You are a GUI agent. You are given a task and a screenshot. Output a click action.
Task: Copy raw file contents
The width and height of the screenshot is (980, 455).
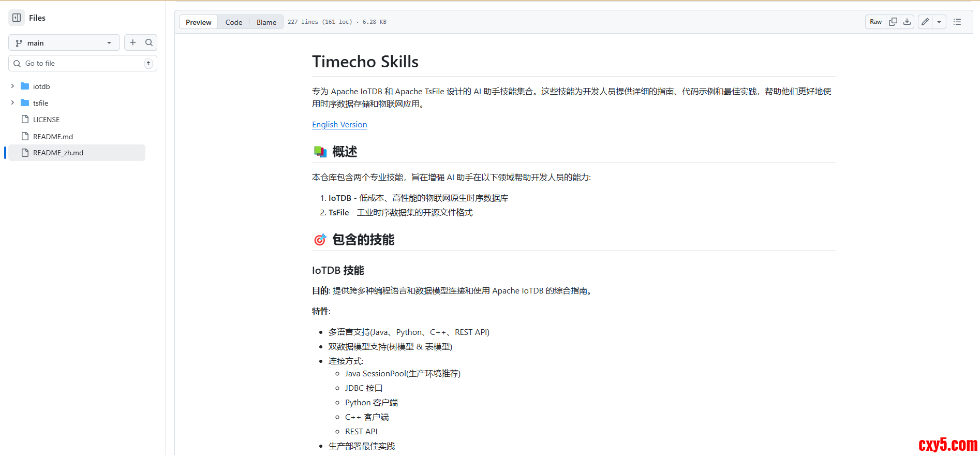(x=893, y=22)
